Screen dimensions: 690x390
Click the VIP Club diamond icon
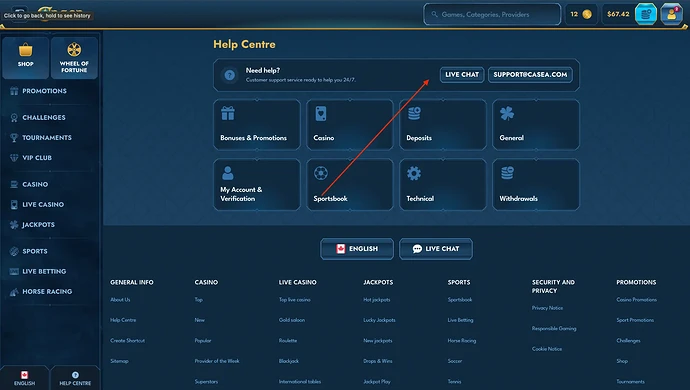coord(14,158)
